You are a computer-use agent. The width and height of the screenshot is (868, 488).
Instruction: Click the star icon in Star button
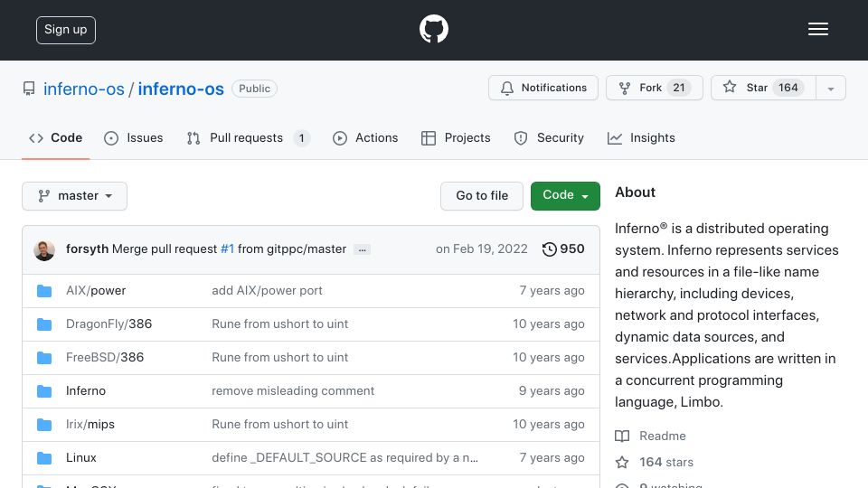730,87
